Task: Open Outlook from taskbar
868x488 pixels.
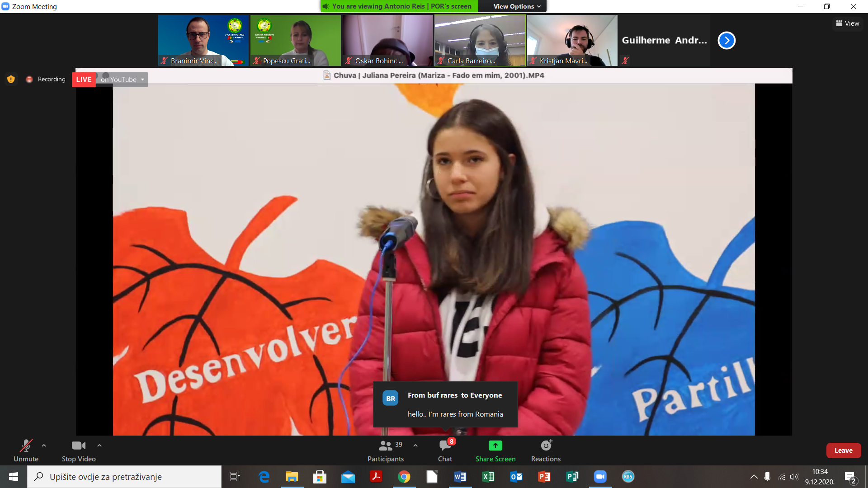Action: 516,477
